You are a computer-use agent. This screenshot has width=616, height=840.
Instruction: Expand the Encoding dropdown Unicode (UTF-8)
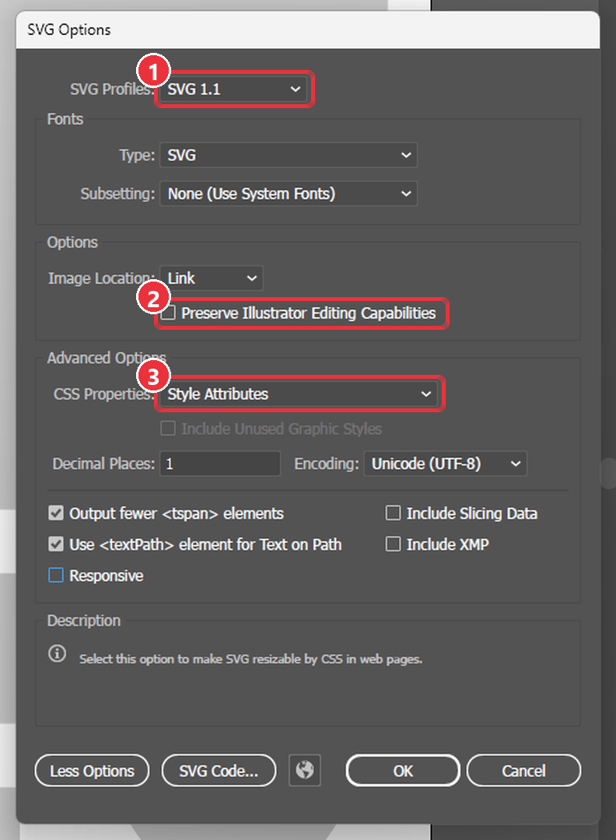pos(445,464)
